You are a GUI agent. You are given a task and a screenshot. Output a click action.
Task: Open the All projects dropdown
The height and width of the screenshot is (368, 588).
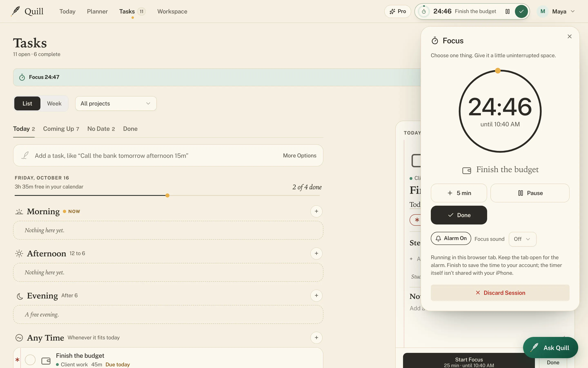click(116, 103)
